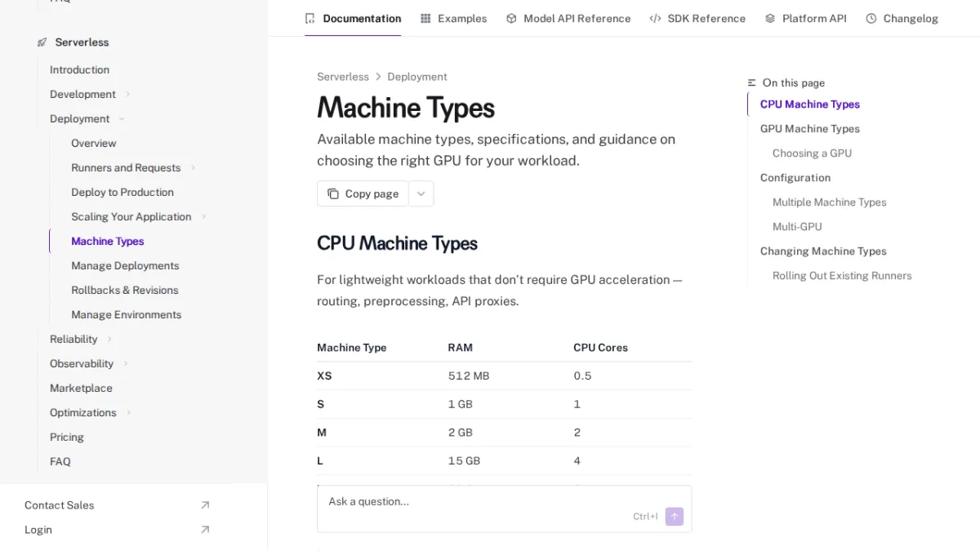Open the Copy page dropdown arrow
This screenshot has height=551, width=980.
point(421,193)
